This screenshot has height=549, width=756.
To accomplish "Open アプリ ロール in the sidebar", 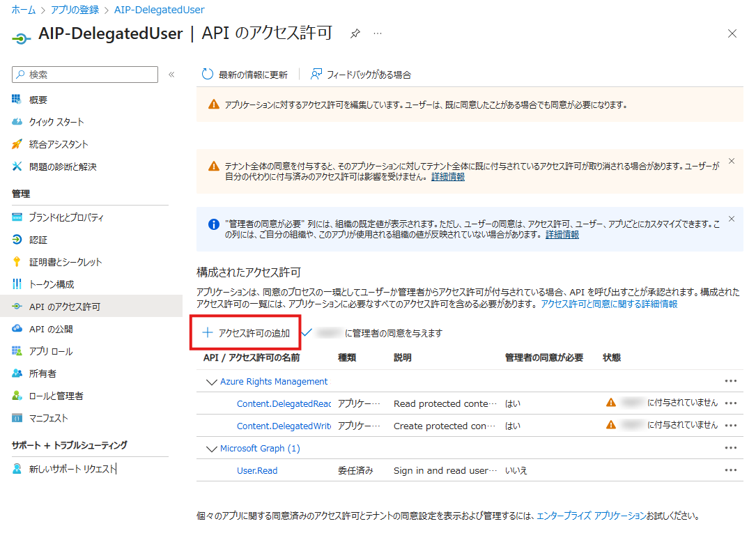I will [51, 351].
